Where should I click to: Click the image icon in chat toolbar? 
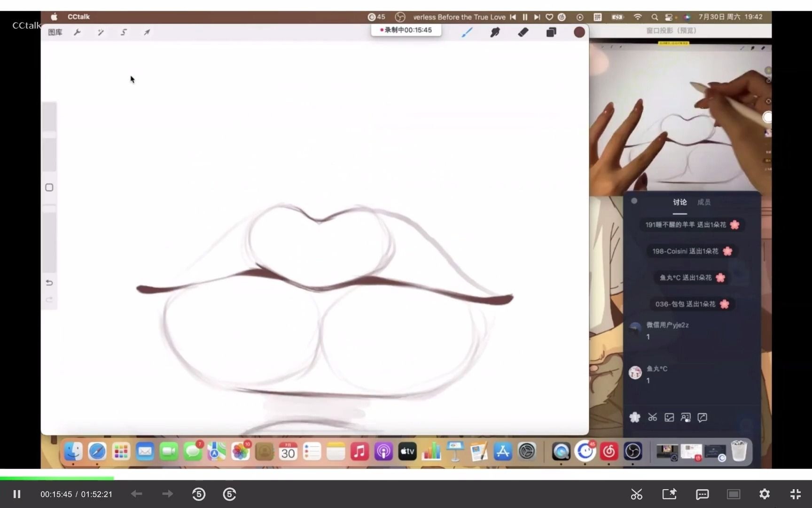[669, 417]
